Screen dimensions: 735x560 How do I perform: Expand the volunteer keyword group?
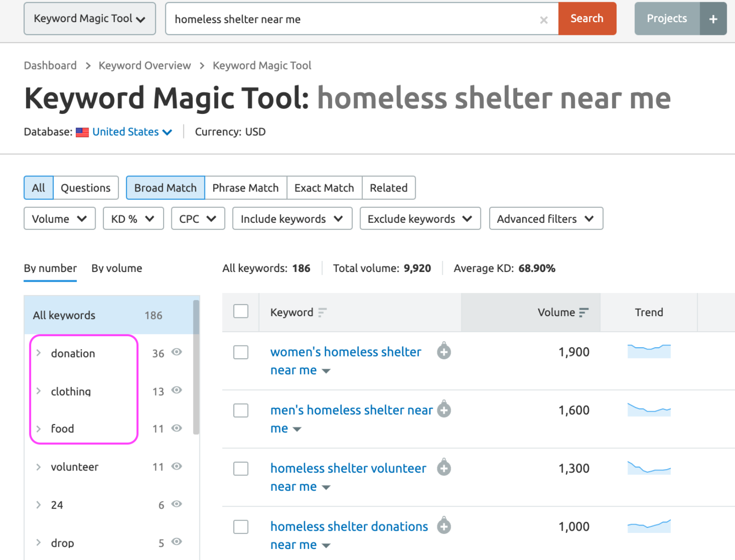(x=39, y=467)
